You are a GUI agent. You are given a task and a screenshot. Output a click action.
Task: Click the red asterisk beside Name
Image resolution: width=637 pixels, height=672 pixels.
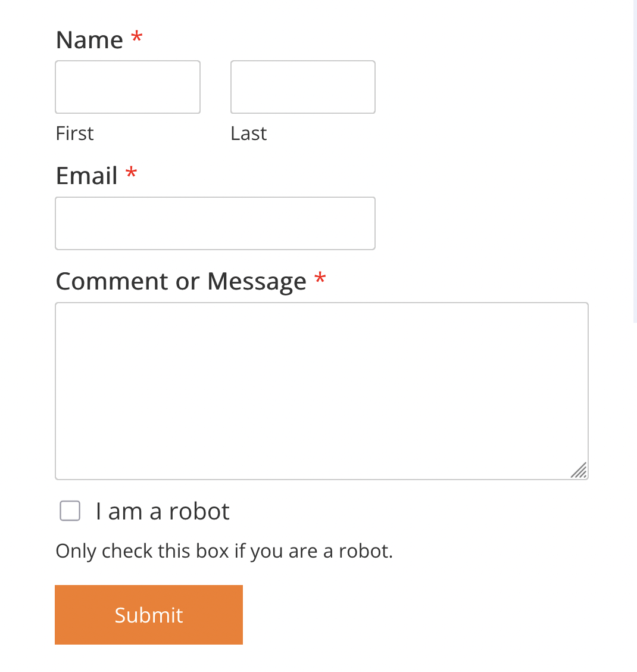137,38
